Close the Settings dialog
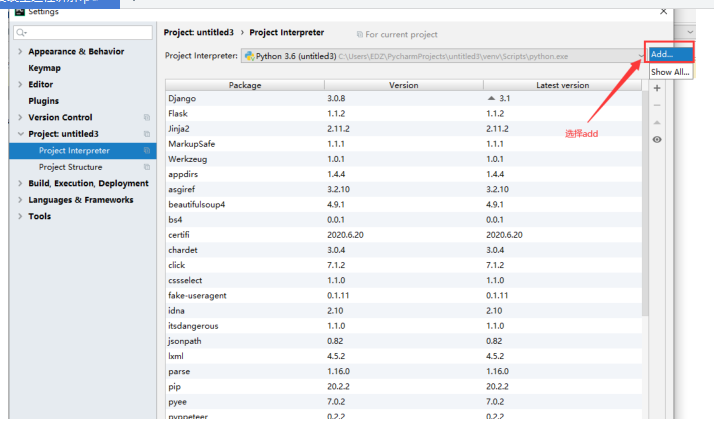 coord(663,11)
